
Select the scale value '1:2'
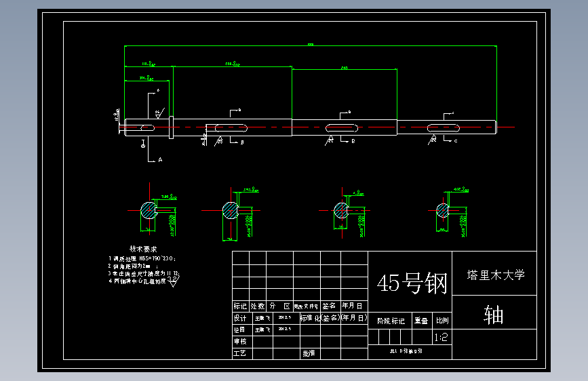point(441,338)
